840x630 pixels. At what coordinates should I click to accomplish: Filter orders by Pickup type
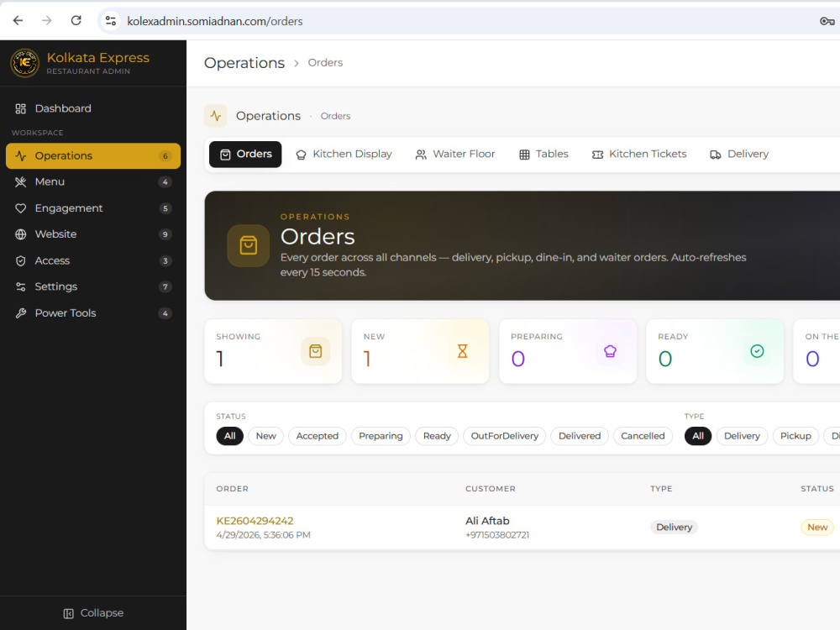795,436
